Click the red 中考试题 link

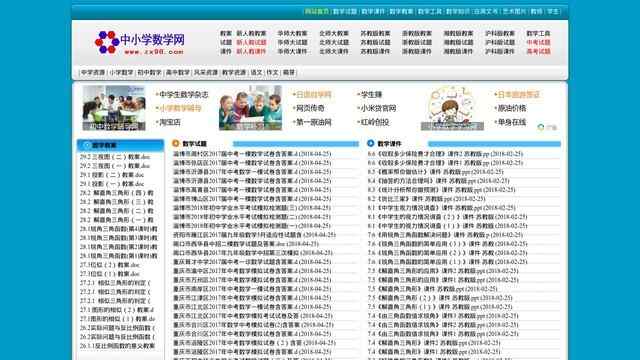tap(538, 42)
